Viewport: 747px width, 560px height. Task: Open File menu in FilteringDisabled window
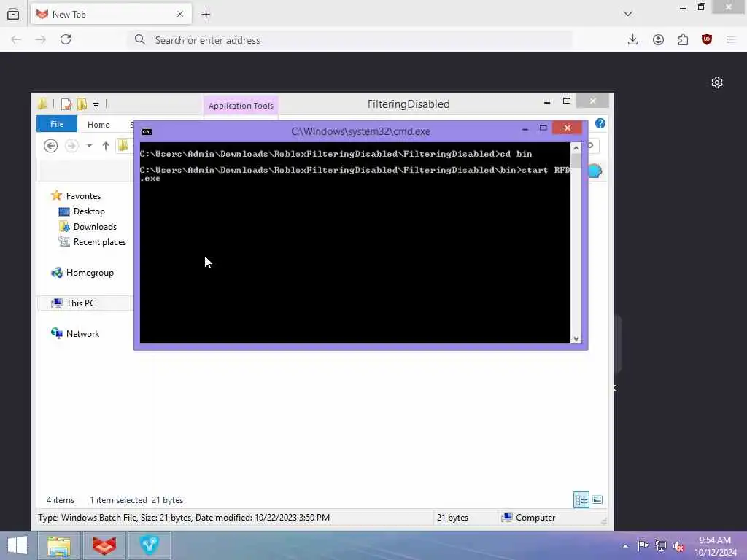pyautogui.click(x=57, y=124)
